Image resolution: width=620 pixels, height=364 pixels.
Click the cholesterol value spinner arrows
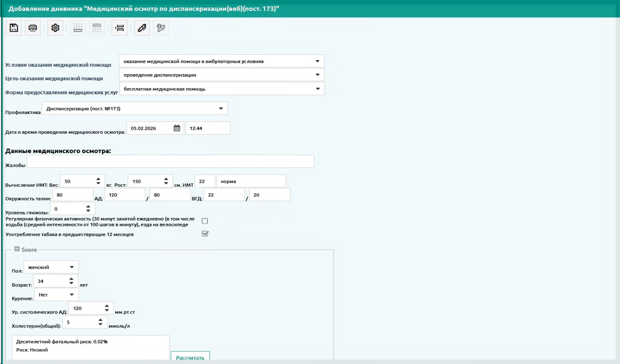[100, 322]
